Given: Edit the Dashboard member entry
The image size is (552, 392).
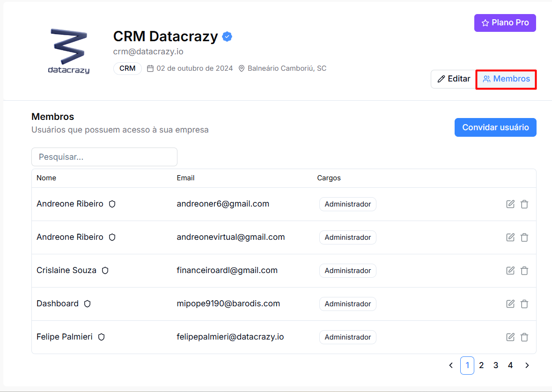Looking at the screenshot, I should 510,303.
